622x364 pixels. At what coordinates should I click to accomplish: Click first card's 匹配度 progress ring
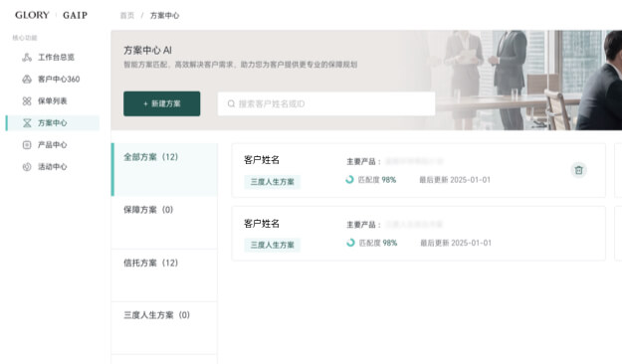click(349, 180)
